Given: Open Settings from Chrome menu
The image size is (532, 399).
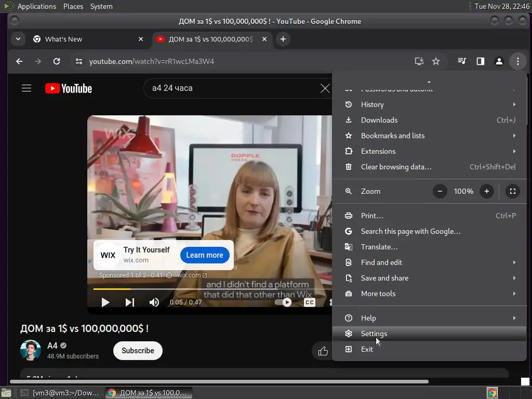Looking at the screenshot, I should 429,334.
